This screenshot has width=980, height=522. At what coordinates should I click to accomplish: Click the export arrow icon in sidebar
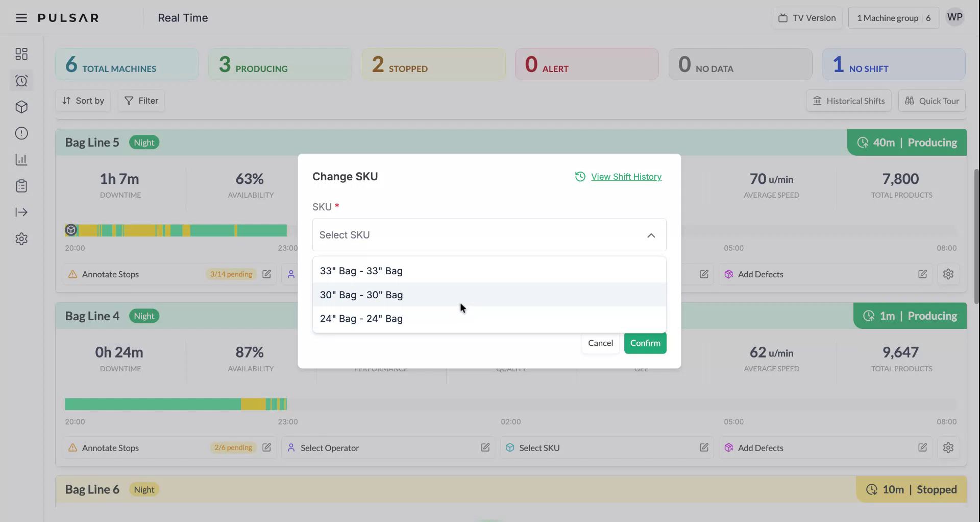coord(21,212)
